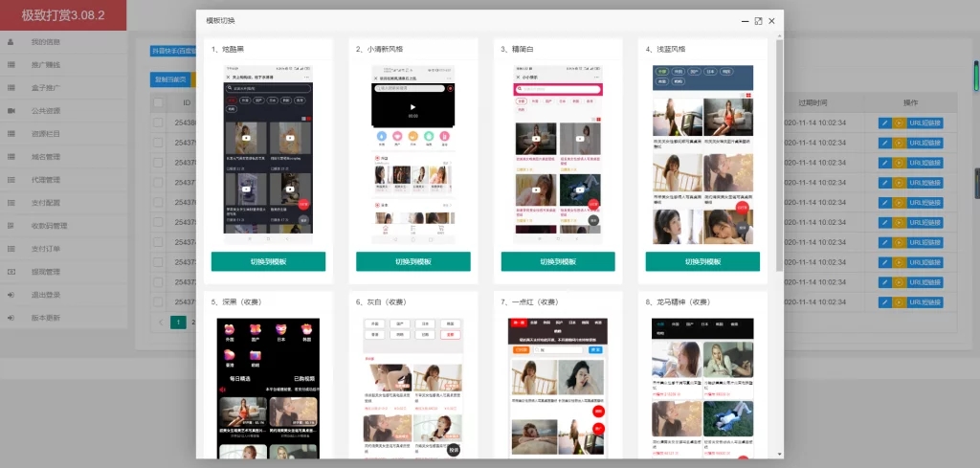Image resolution: width=980 pixels, height=468 pixels.
Task: Click the 炫酷黑 template preview image
Action: click(268, 154)
